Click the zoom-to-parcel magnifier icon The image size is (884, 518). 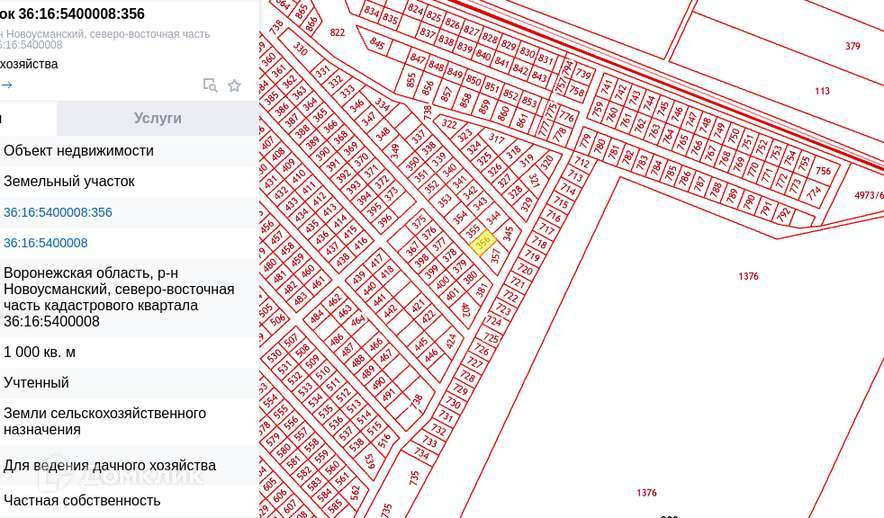pos(210,85)
